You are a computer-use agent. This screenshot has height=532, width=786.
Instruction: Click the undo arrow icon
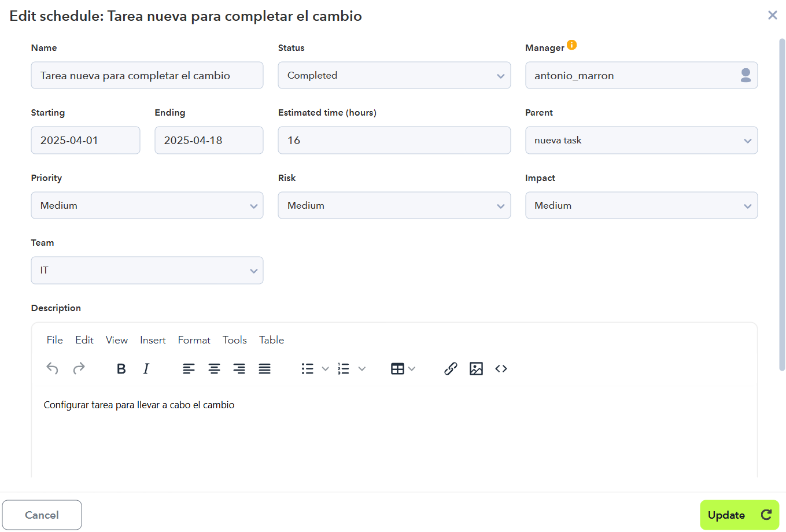[52, 368]
